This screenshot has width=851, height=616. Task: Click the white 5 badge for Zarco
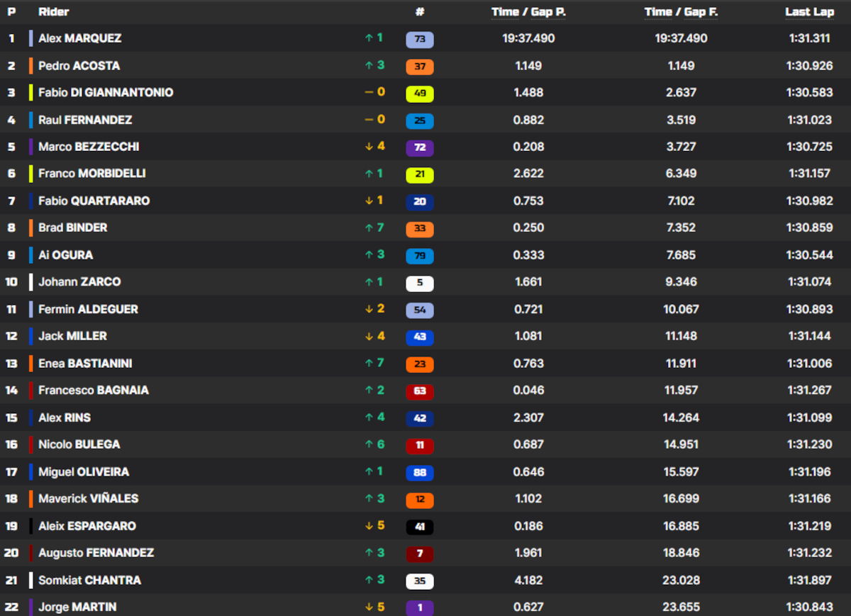[419, 283]
